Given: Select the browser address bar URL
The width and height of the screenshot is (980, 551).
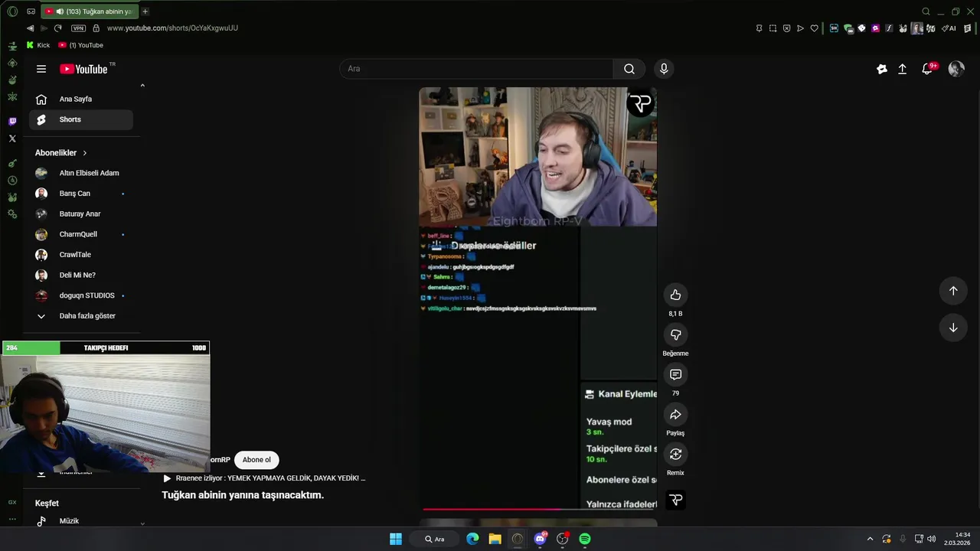Looking at the screenshot, I should coord(172,28).
